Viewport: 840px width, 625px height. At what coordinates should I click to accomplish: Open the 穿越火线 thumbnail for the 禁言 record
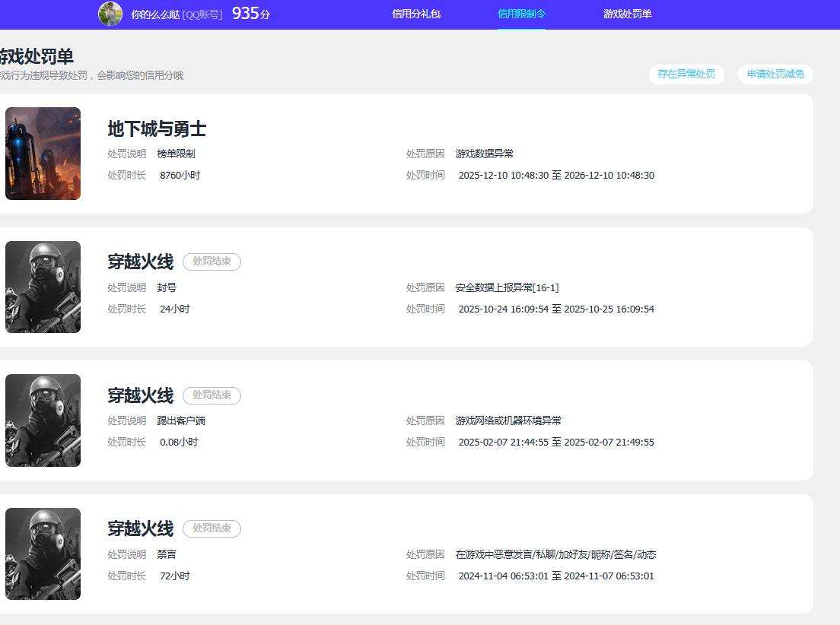point(43,554)
